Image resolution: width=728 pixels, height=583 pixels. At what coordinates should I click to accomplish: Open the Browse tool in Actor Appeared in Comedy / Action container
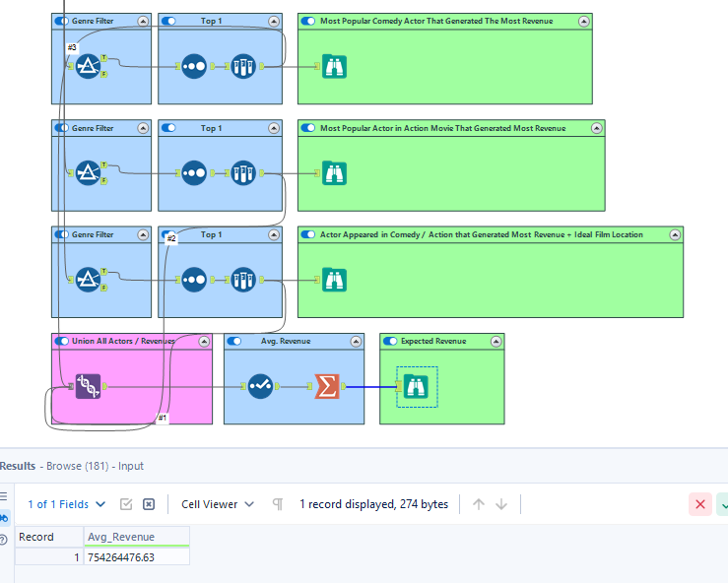pyautogui.click(x=334, y=280)
